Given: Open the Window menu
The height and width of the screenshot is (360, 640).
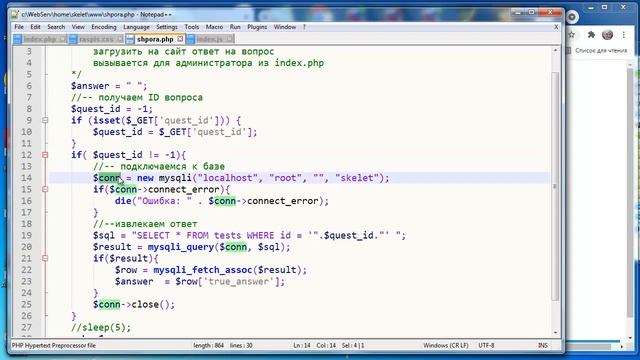Looking at the screenshot, I should pyautogui.click(x=284, y=27).
